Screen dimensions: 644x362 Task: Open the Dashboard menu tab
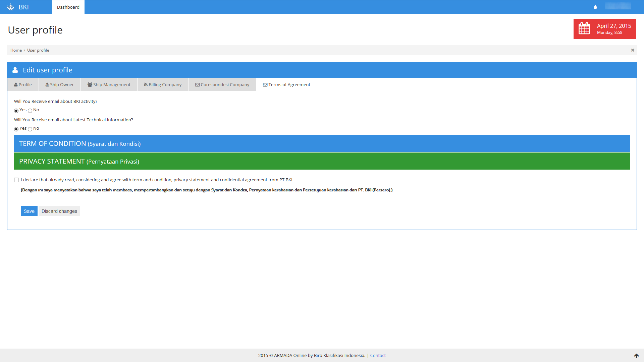point(68,7)
